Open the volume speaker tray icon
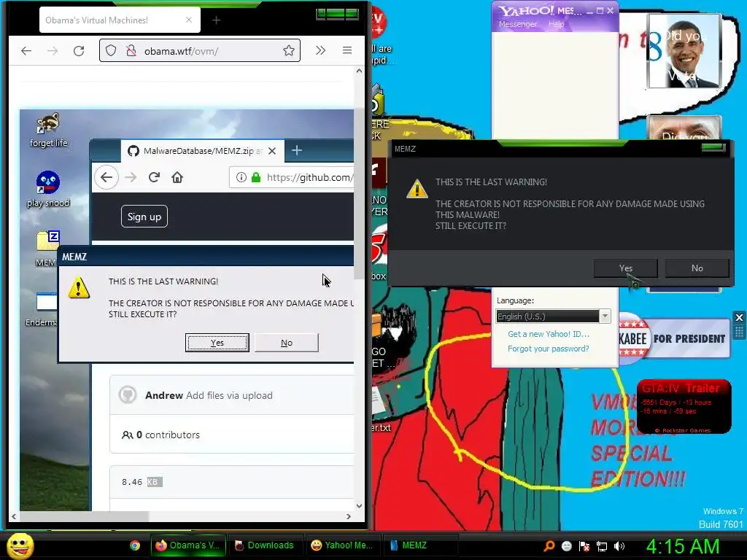The image size is (747, 560). (619, 546)
